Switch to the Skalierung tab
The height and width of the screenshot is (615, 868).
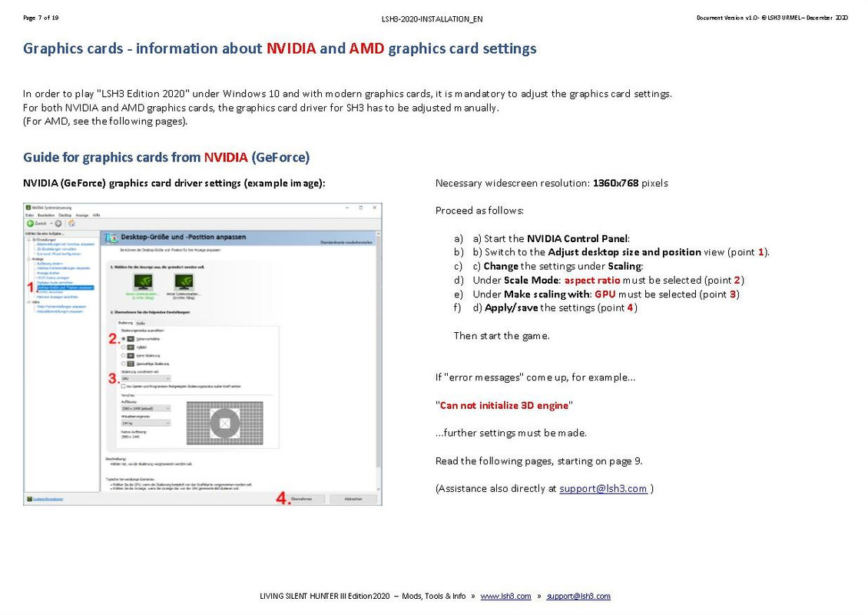click(125, 323)
